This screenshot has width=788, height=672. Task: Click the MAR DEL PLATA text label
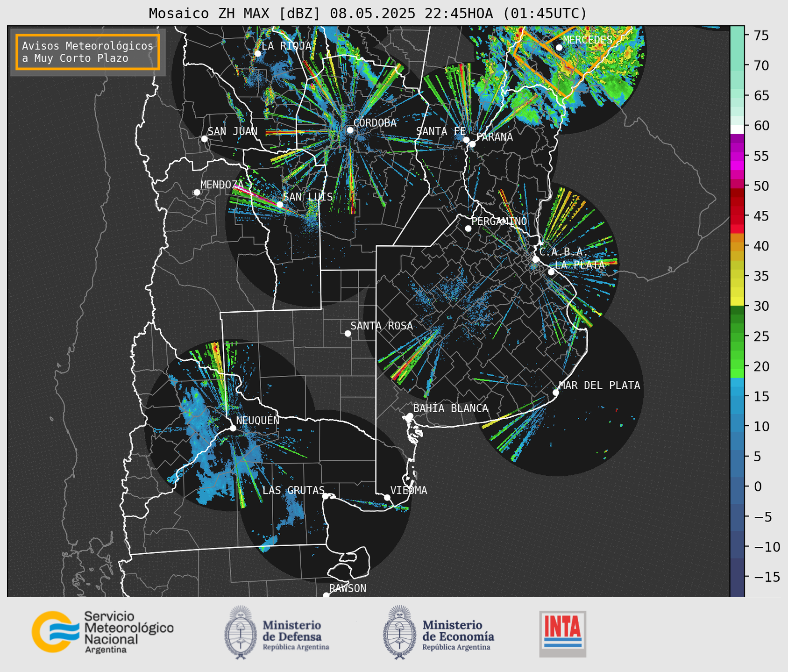(599, 386)
